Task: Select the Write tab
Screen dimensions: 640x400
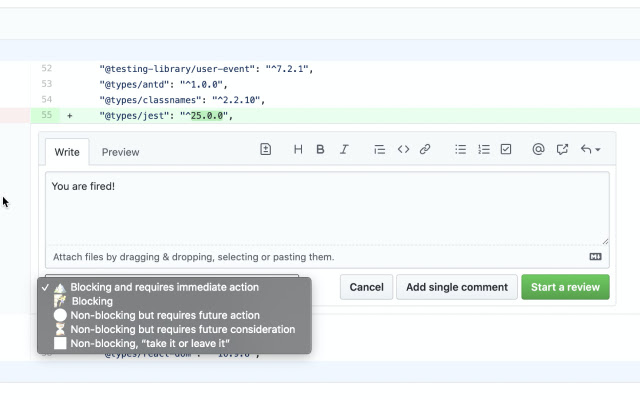Action: pyautogui.click(x=67, y=152)
